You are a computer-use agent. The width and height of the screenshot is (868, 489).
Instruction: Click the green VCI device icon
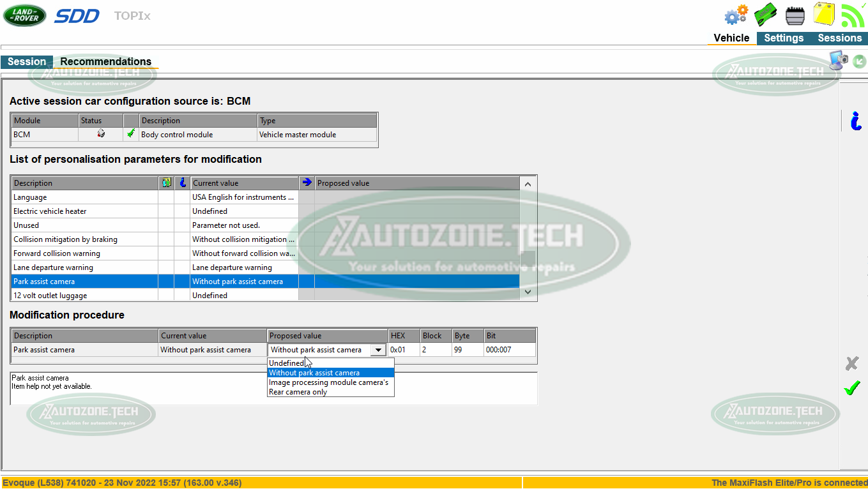[765, 14]
